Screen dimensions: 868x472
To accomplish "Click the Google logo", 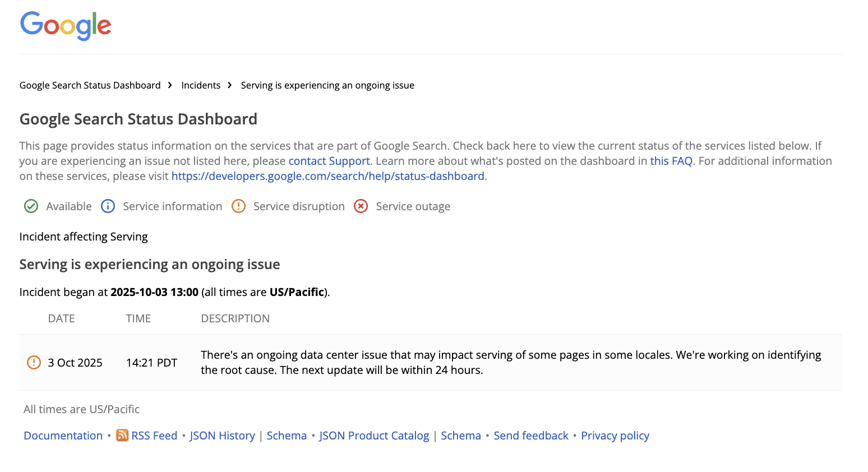I will point(66,26).
